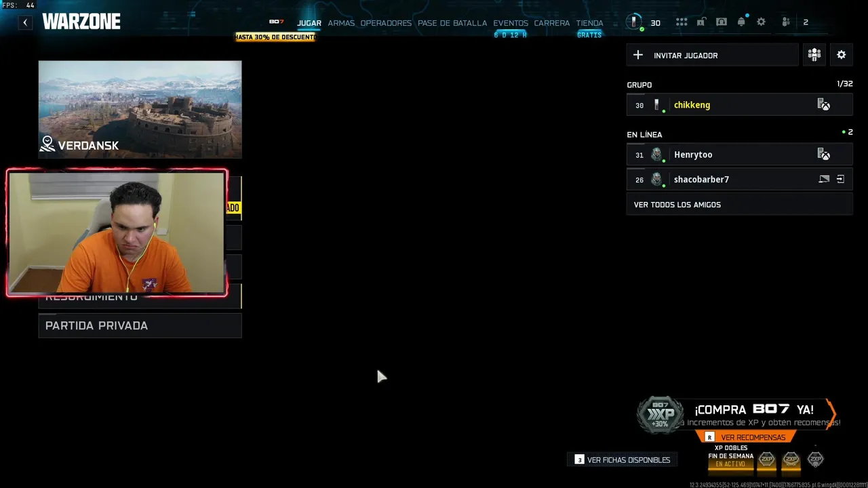Go to the EVENTOS tab
The image size is (868, 488).
(x=511, y=23)
